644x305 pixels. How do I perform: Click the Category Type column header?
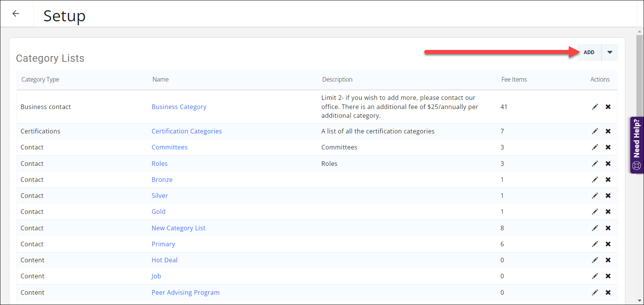40,79
